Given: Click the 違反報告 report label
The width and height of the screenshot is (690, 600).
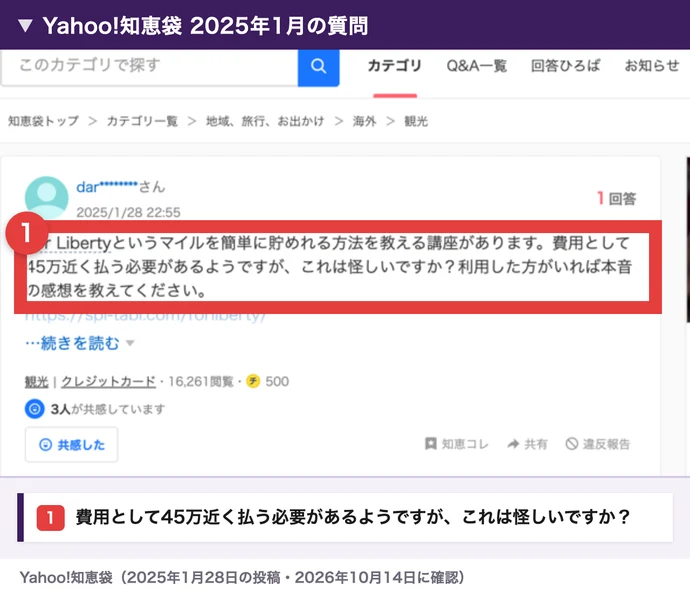Looking at the screenshot, I should (606, 444).
